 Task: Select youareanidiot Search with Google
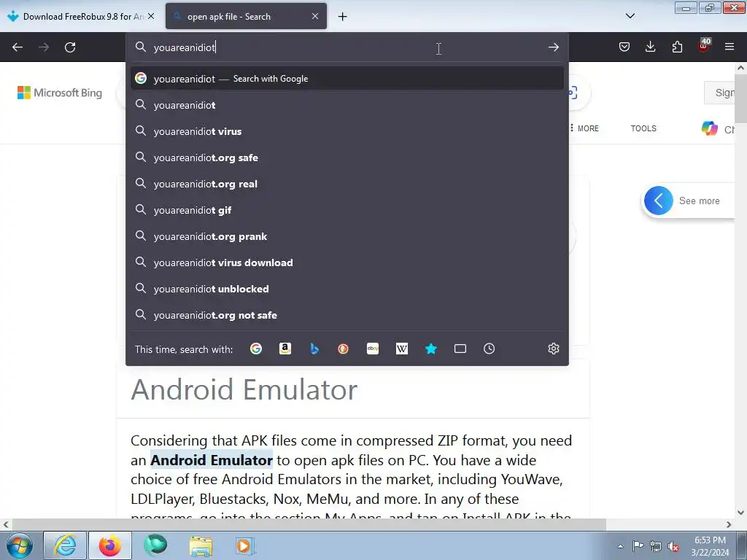pos(347,79)
